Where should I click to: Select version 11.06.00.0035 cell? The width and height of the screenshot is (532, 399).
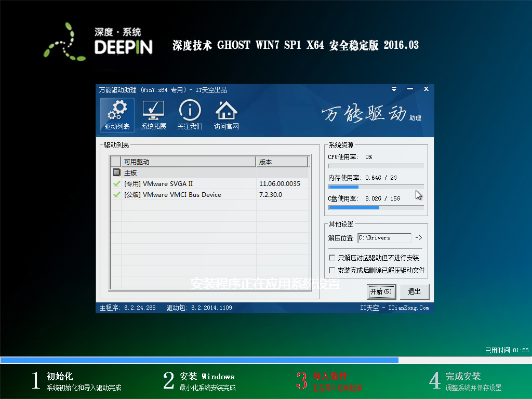point(280,183)
